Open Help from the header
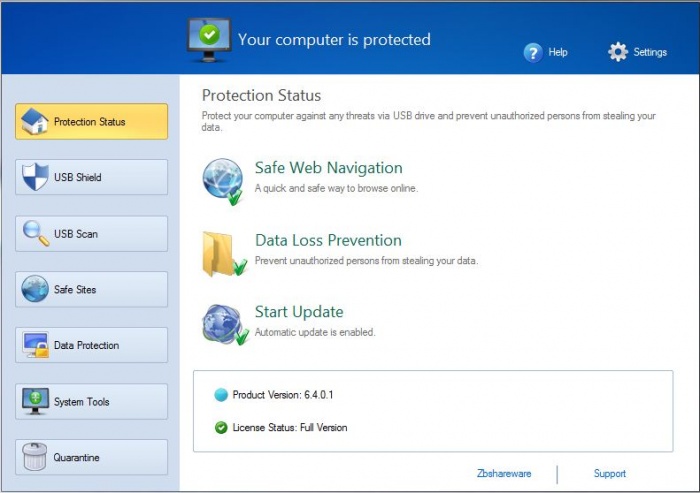Image resolution: width=700 pixels, height=493 pixels. tap(558, 52)
